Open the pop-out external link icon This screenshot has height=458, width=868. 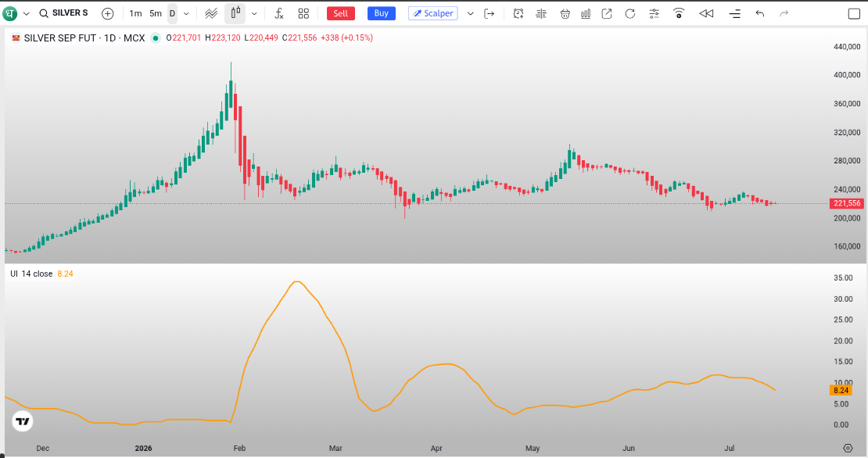coord(607,13)
